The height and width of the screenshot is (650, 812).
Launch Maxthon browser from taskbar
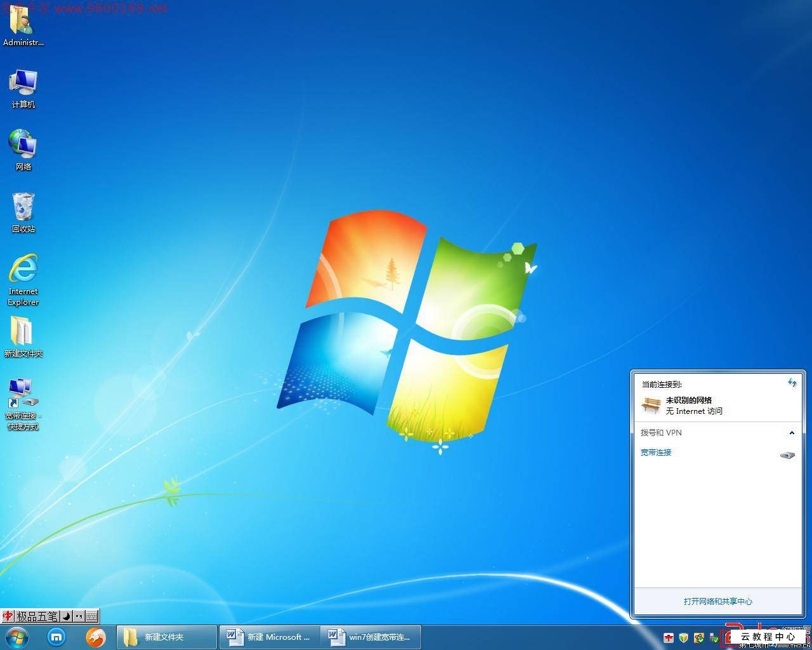(x=56, y=637)
